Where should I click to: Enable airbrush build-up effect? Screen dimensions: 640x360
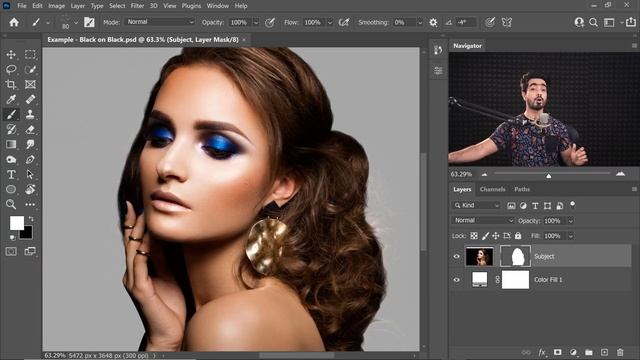(x=344, y=22)
